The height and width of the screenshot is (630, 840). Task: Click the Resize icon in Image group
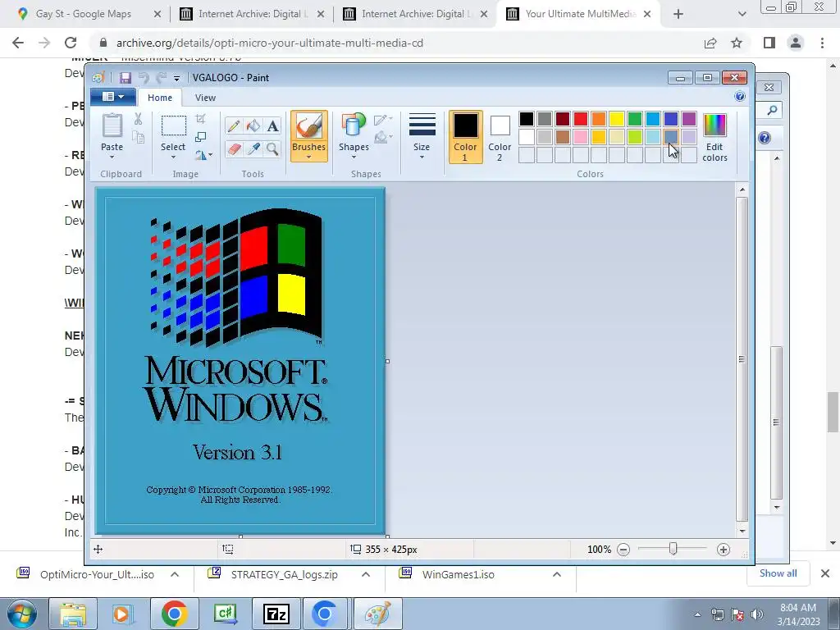[x=200, y=137]
